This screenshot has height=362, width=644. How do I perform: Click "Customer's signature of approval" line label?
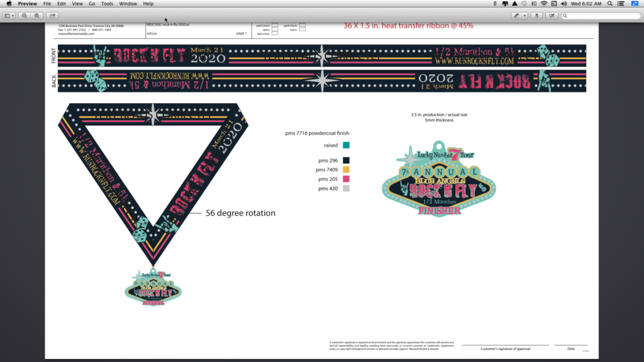click(505, 349)
